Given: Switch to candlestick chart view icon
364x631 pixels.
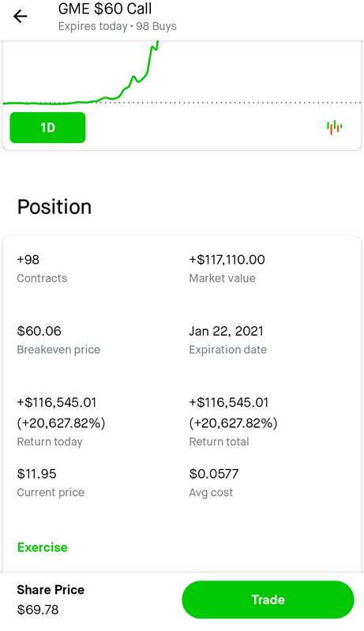Looking at the screenshot, I should 334,128.
